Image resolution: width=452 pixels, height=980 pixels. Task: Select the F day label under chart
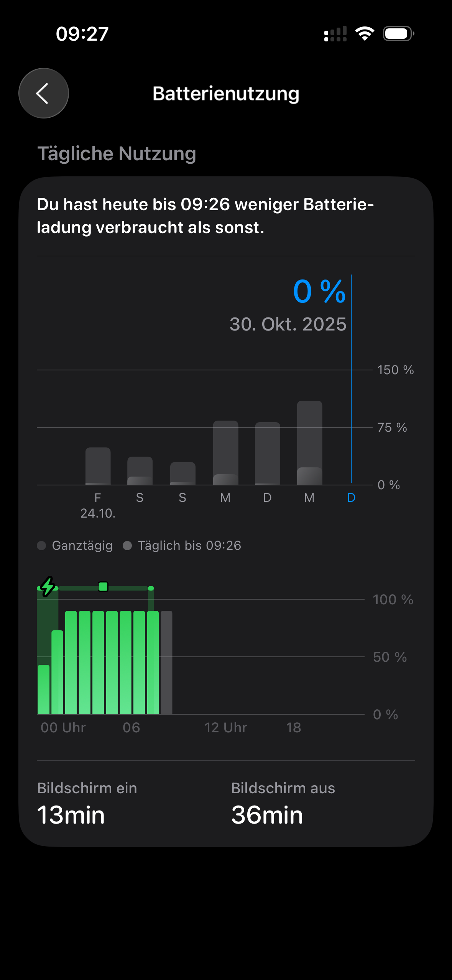98,498
